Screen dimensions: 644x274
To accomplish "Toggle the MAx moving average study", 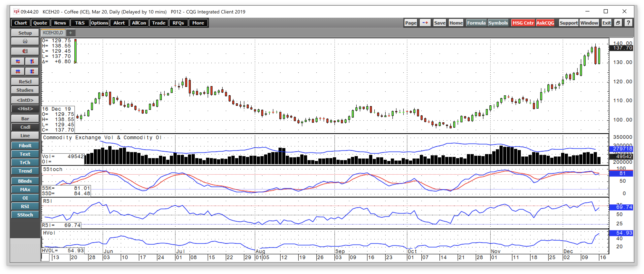I will [x=25, y=190].
